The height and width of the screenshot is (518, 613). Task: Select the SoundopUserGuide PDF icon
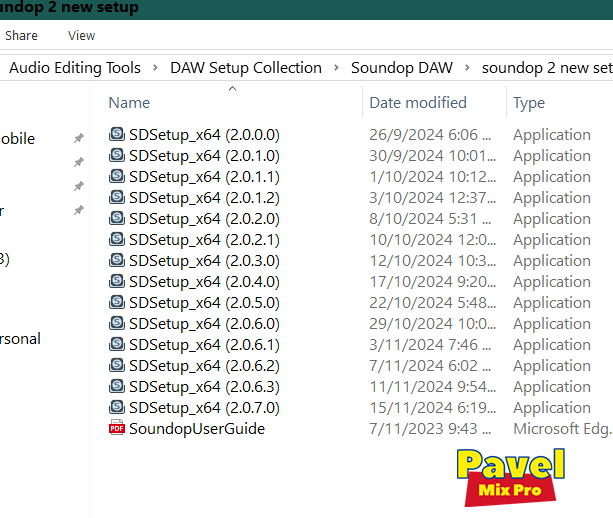coord(117,429)
